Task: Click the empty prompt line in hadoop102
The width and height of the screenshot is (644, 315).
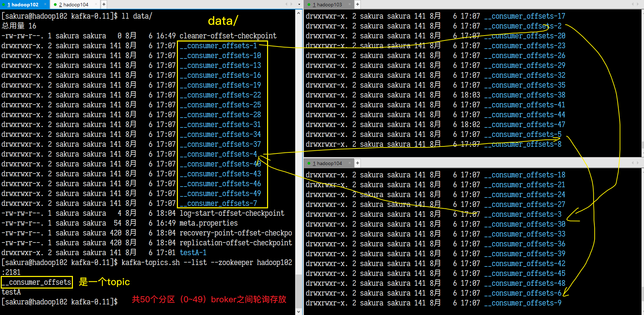Action: pyautogui.click(x=60, y=302)
